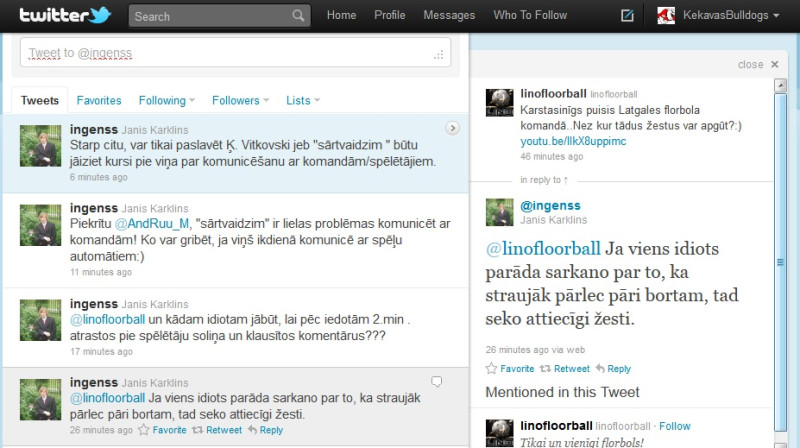Viewport: 800px width, 448px height.
Task: Close the detail pane with X
Action: click(x=774, y=64)
